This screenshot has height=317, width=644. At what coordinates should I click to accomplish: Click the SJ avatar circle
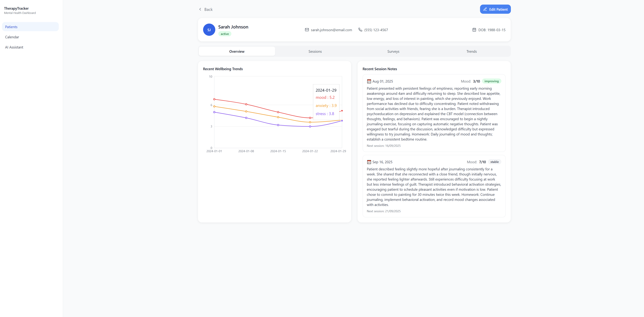[209, 30]
